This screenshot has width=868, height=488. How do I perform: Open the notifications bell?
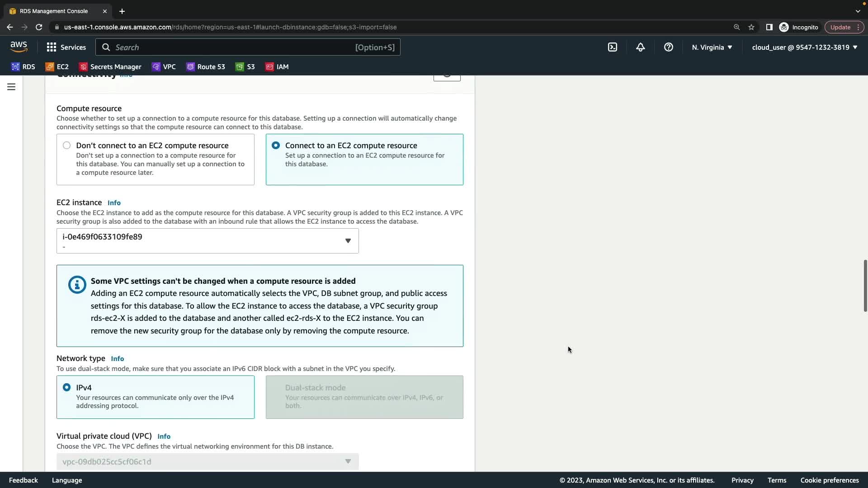(x=640, y=47)
